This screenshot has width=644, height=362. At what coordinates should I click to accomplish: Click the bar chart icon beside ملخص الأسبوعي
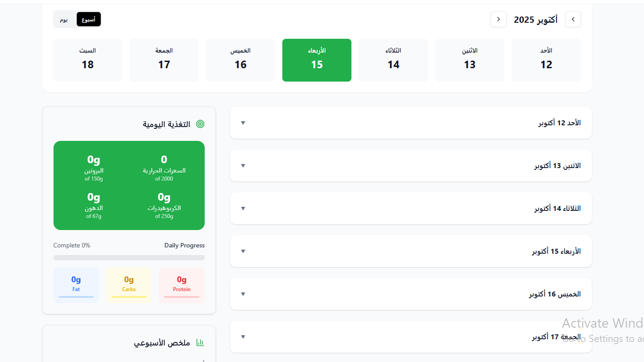tap(200, 343)
